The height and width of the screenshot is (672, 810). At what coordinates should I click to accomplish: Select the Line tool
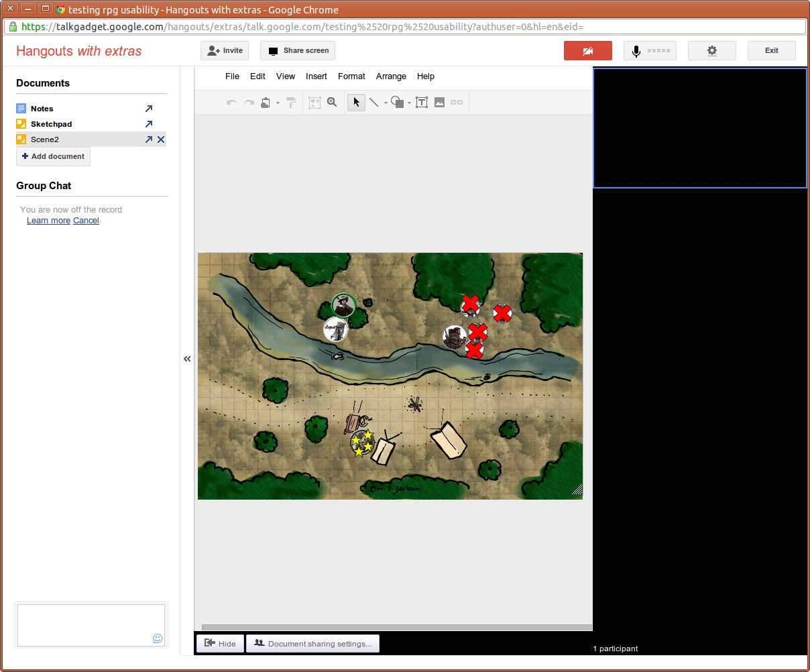tap(376, 102)
